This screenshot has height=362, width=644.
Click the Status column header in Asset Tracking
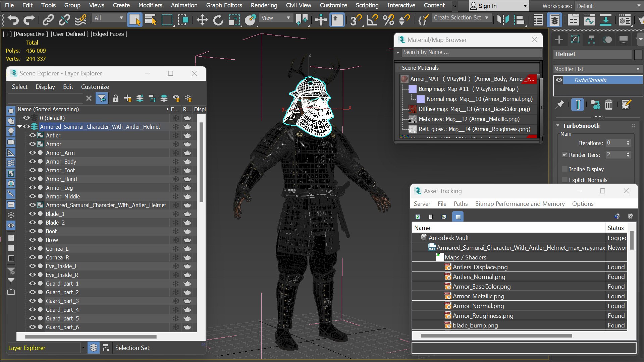coord(616,228)
